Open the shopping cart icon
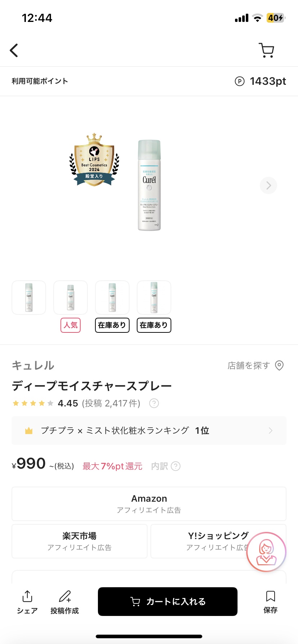 click(x=267, y=50)
